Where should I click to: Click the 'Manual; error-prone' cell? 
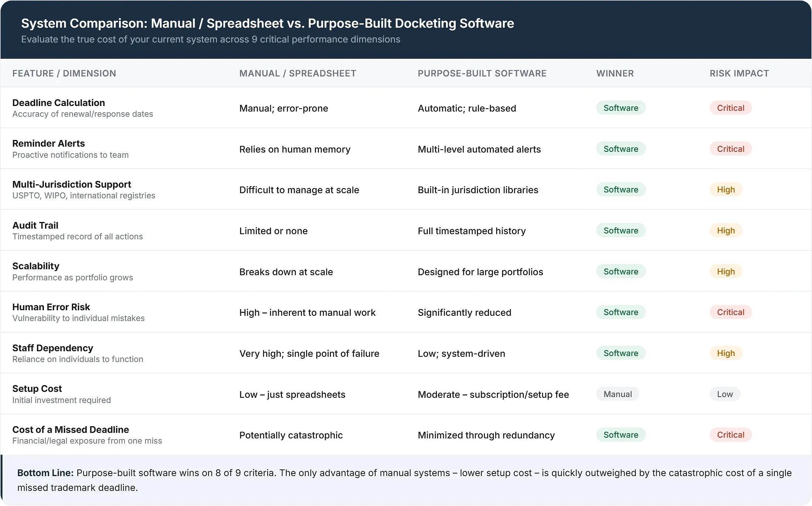point(283,108)
